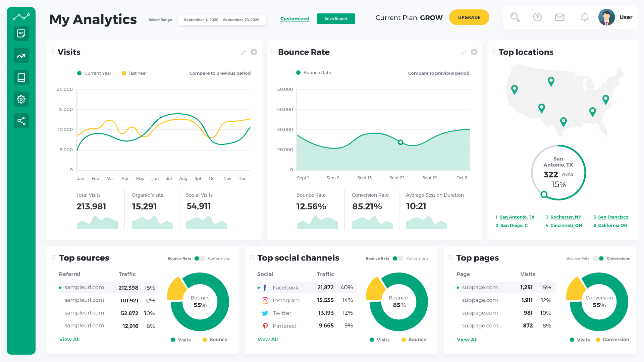The width and height of the screenshot is (644, 362).
Task: Click the edit pencil icon on Visits widget
Action: coord(244,52)
